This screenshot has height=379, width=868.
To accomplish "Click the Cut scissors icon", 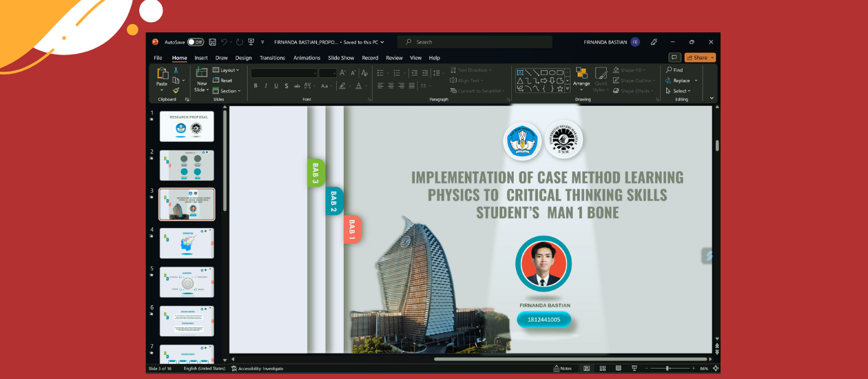I will pos(176,70).
